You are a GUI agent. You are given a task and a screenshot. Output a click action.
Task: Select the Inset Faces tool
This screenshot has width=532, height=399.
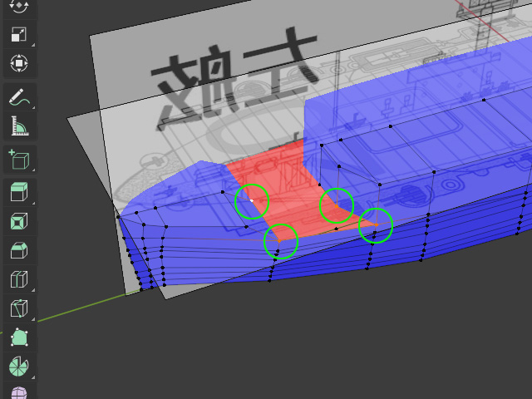point(19,221)
